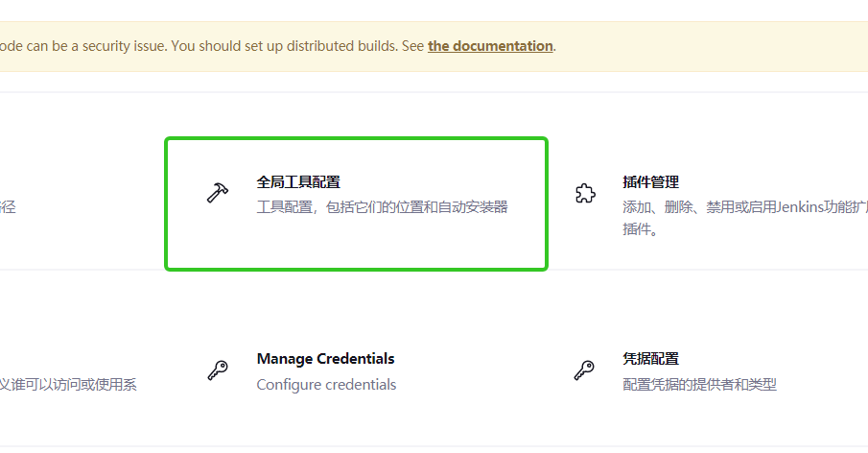Click the key icon beside Manage Credentials
This screenshot has width=868, height=453.
(x=218, y=370)
